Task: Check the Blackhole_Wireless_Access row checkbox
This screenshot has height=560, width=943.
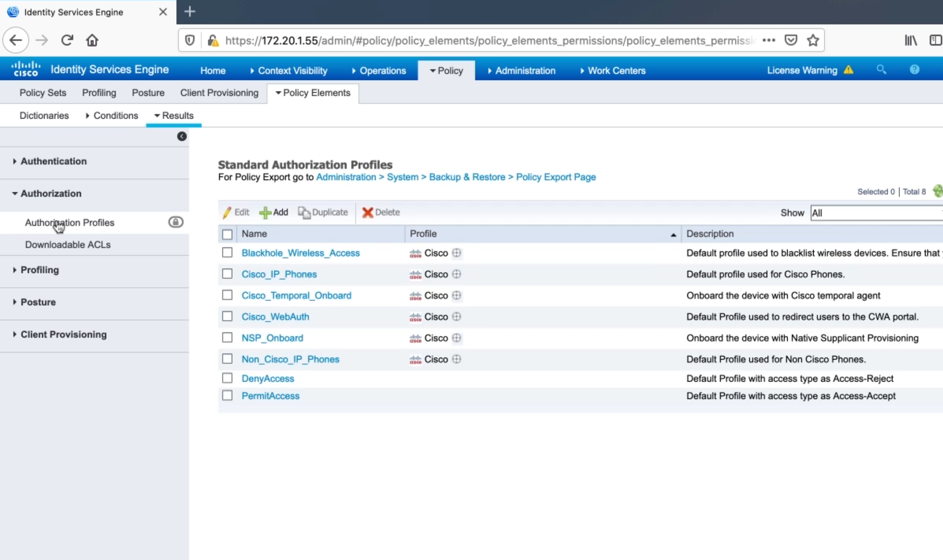Action: [x=227, y=252]
